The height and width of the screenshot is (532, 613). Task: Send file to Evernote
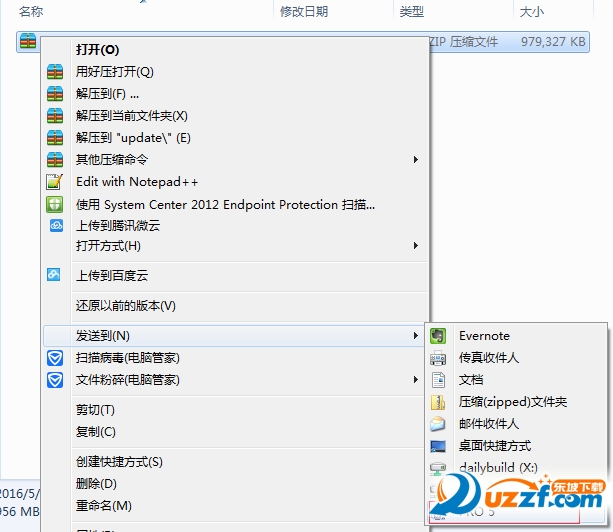[x=516, y=336]
